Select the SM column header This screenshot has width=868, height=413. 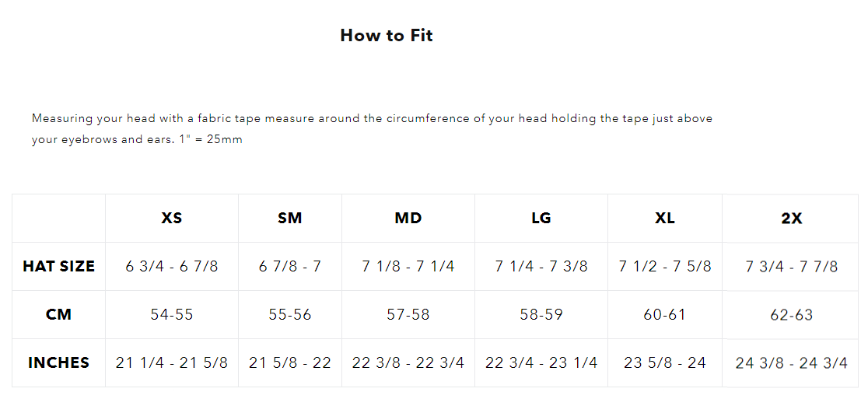290,219
